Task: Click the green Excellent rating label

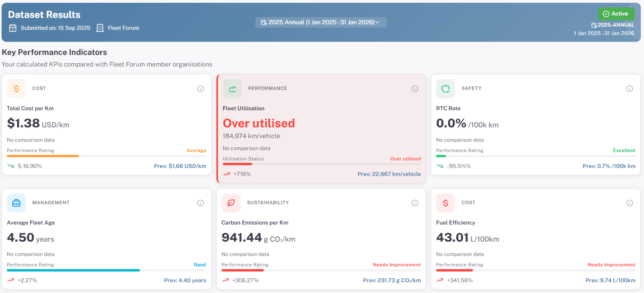Action: coord(624,150)
